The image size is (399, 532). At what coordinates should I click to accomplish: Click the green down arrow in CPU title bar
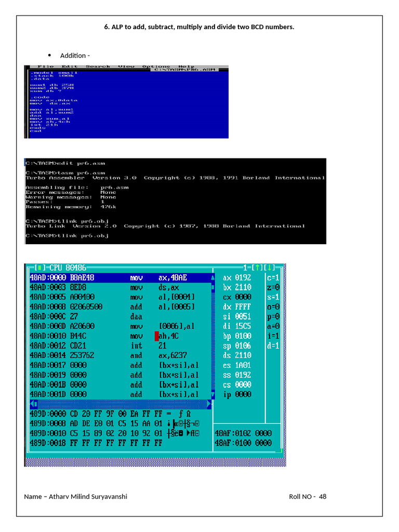(270, 268)
